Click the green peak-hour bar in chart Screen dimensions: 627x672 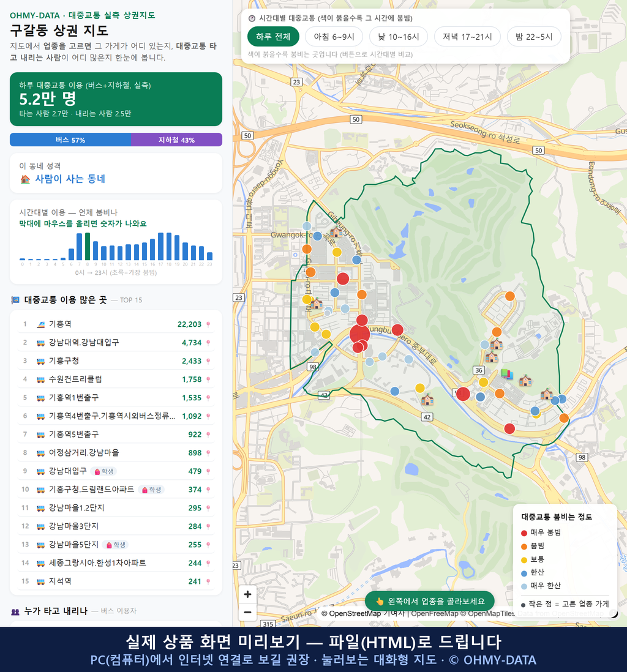point(88,247)
